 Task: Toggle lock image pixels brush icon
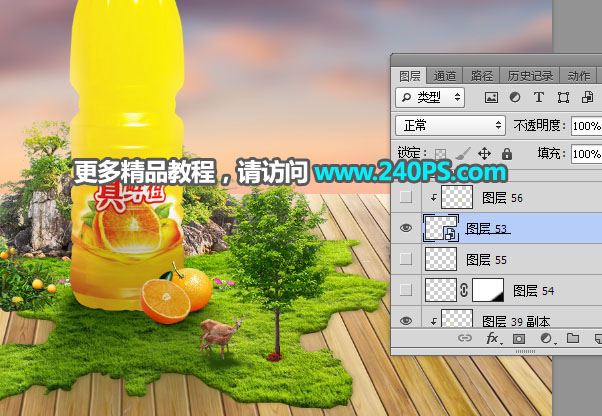tap(463, 154)
